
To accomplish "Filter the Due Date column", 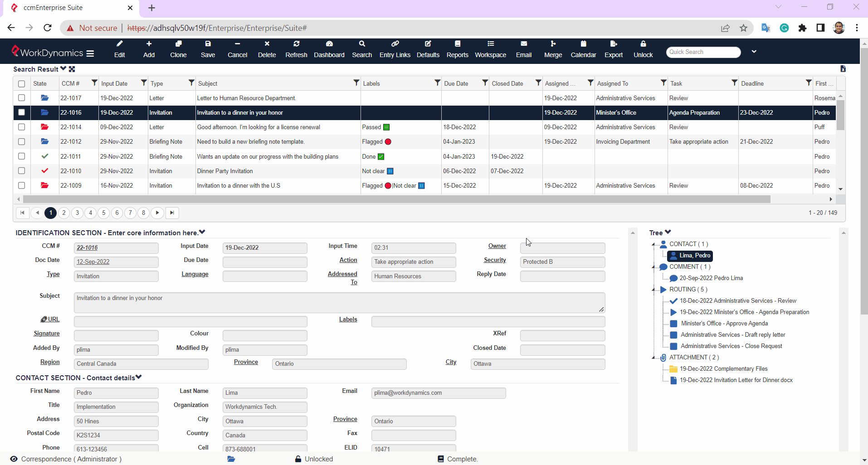I will [485, 82].
